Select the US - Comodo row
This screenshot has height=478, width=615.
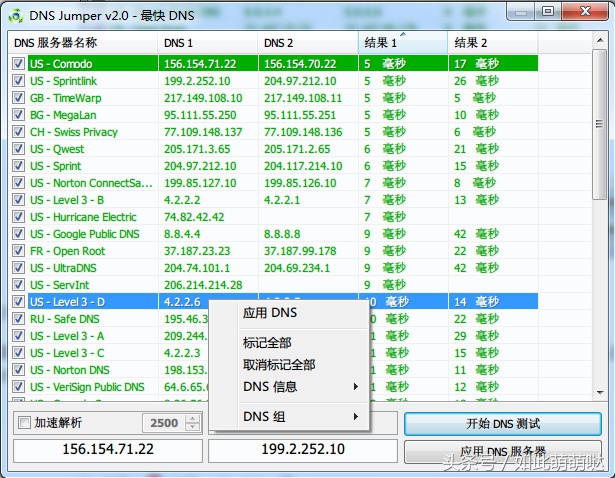282,64
